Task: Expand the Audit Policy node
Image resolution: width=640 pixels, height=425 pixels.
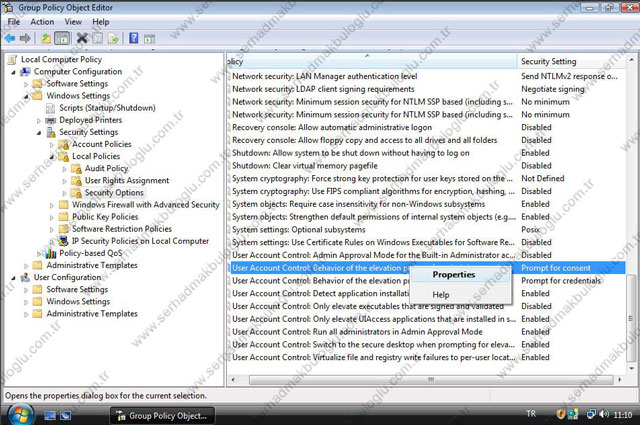Action: (64, 169)
